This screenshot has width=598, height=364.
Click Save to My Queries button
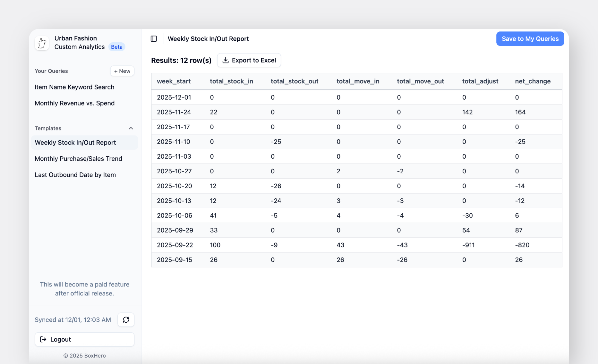pyautogui.click(x=530, y=39)
